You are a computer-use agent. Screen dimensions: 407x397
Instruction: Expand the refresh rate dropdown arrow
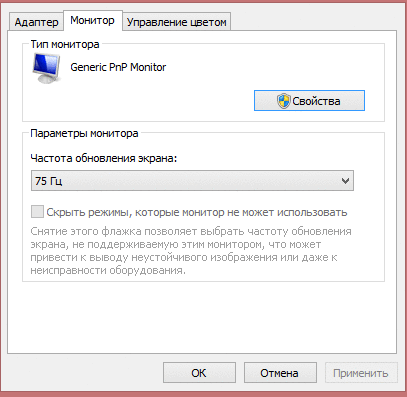point(345,181)
